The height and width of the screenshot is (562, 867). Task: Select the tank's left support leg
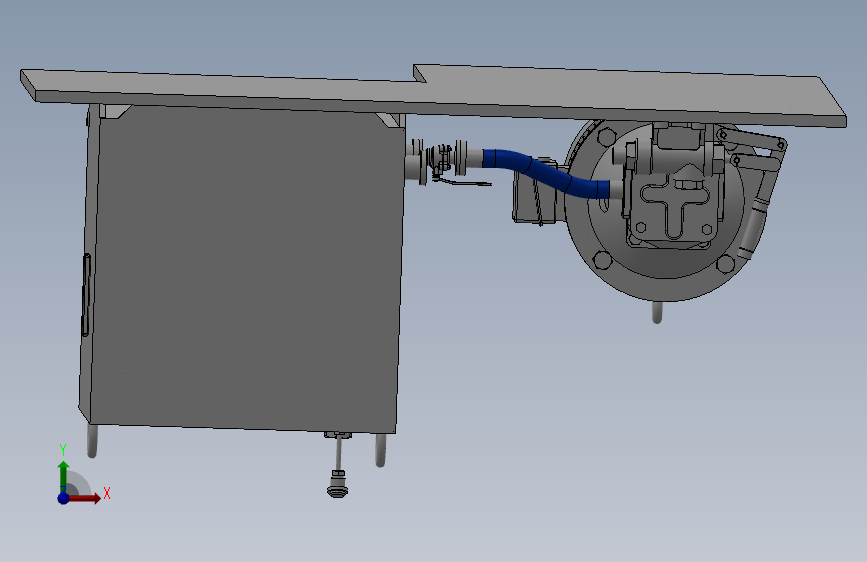(x=92, y=441)
